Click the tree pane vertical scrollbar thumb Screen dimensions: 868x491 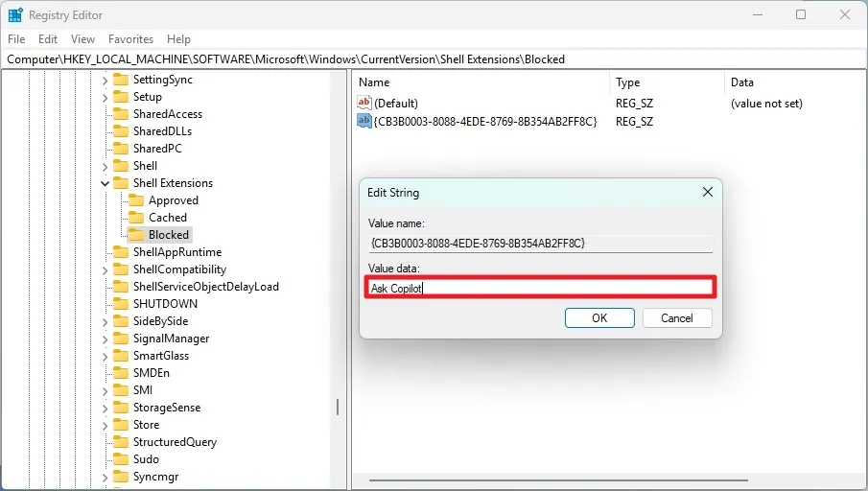(338, 407)
